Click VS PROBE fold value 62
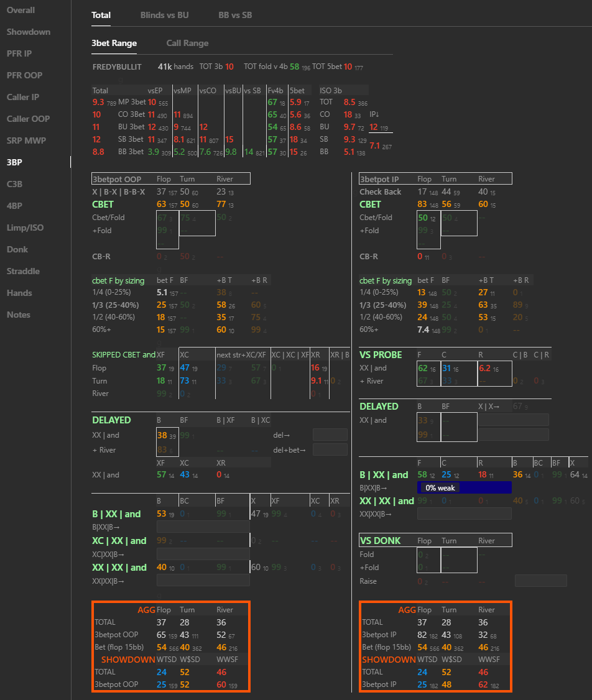Screen dimensions: 592x700 (x=423, y=368)
